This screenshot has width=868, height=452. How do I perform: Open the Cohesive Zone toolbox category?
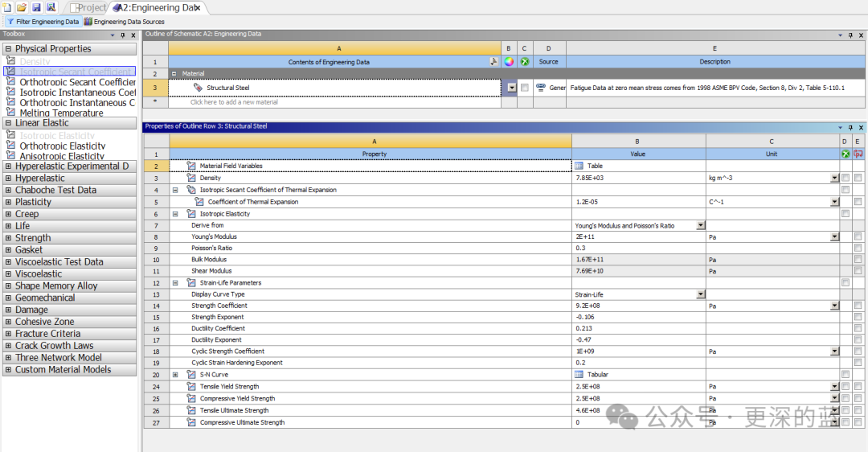point(70,322)
